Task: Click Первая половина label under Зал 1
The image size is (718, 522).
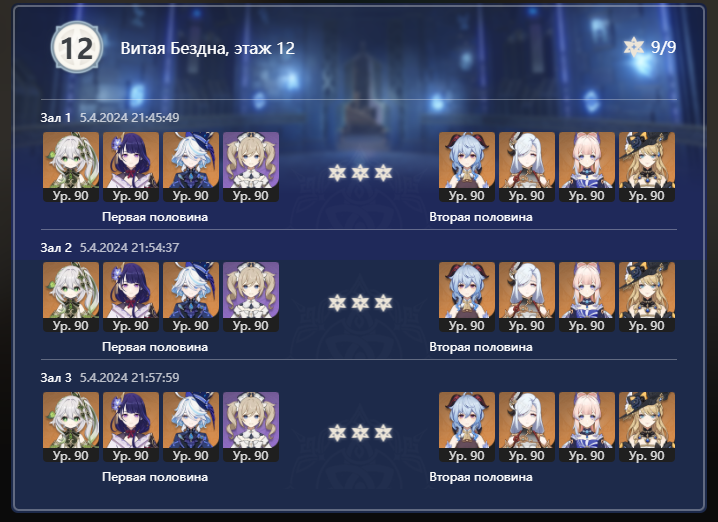Action: [x=155, y=217]
